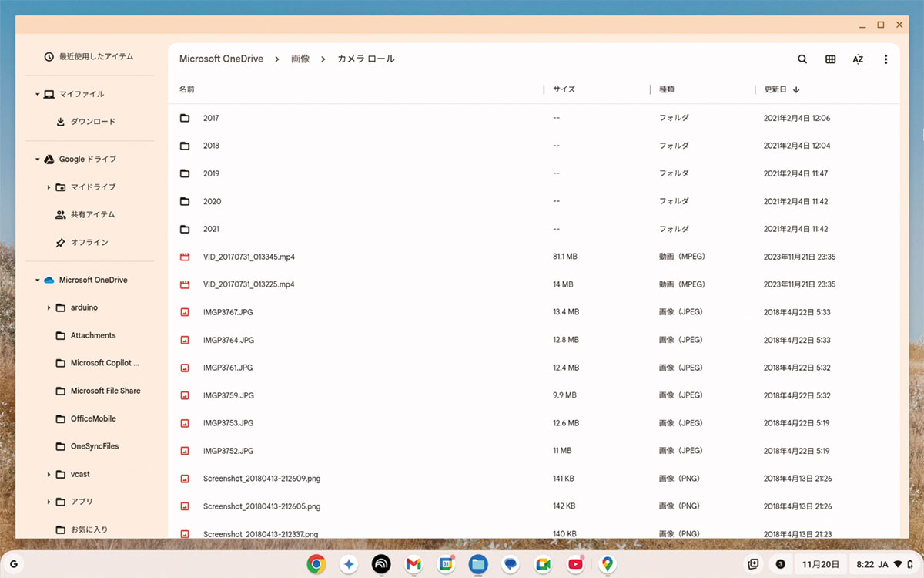This screenshot has height=578, width=924.
Task: Select the 2017 folder row
Action: click(x=534, y=118)
